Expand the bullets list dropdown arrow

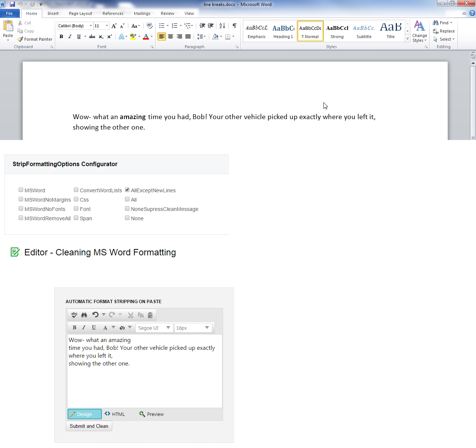coord(167,26)
